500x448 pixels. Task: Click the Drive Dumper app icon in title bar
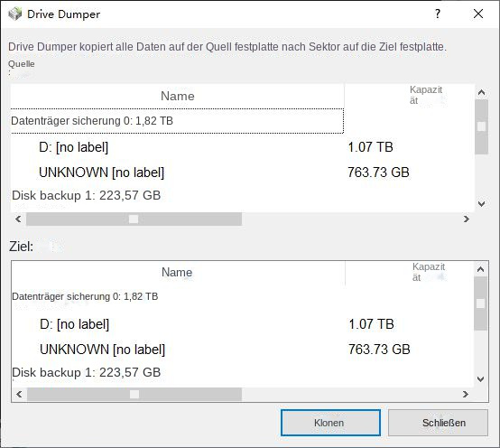[x=15, y=14]
